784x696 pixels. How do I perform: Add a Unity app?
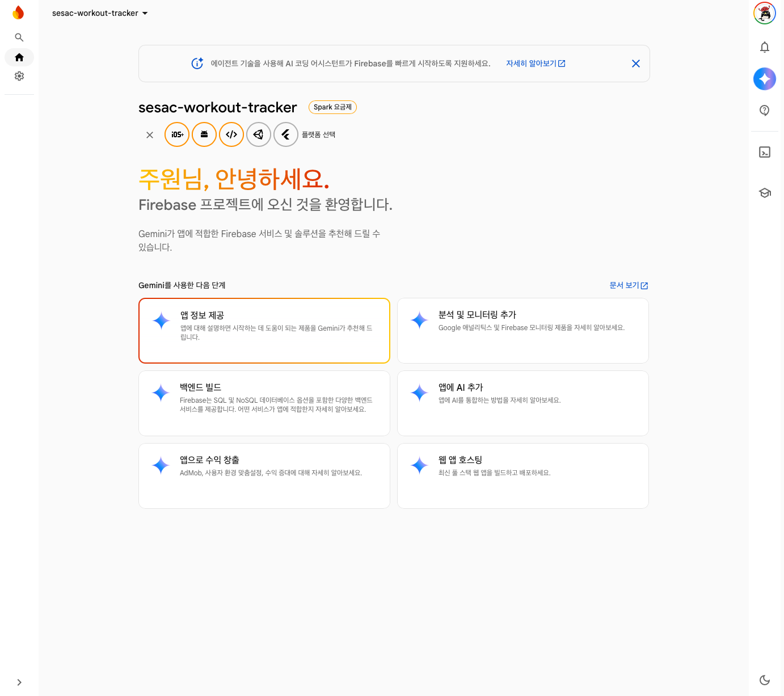pos(259,134)
